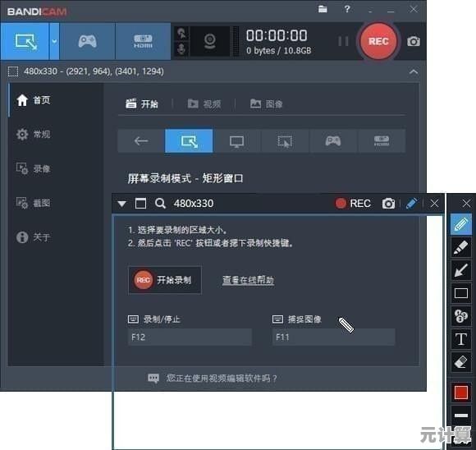Close the drawing toolbar panel
This screenshot has width=476, height=450.
tap(466, 204)
